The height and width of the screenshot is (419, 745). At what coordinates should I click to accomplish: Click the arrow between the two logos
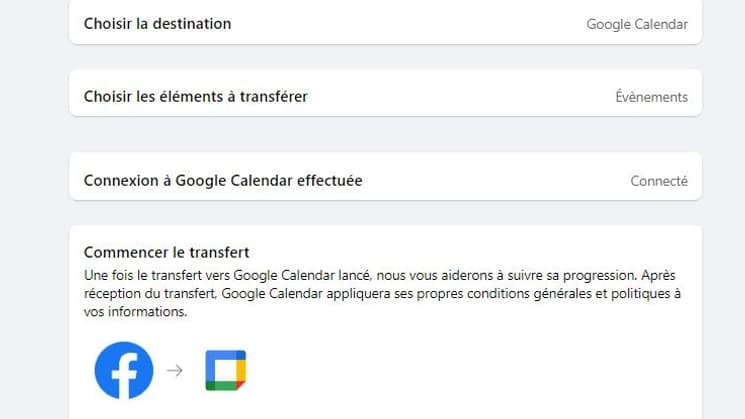point(175,370)
